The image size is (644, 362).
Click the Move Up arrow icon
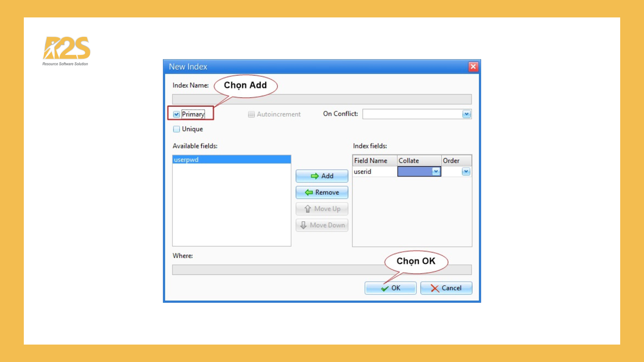point(307,208)
